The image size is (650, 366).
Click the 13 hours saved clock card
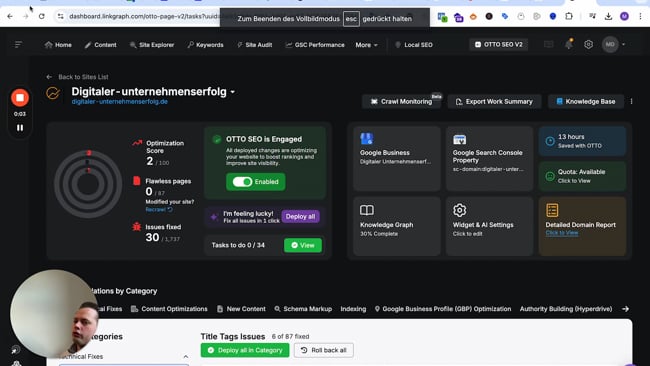click(582, 141)
